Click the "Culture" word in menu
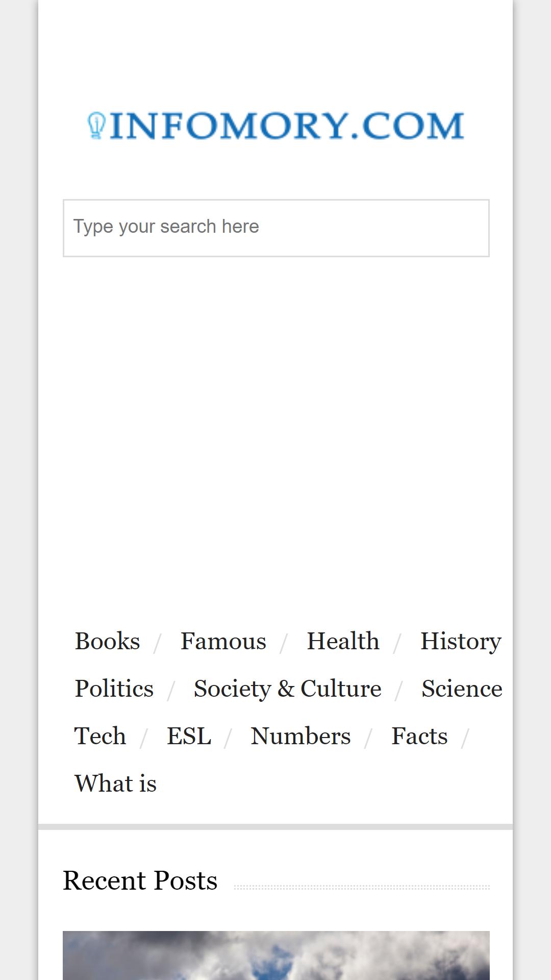The image size is (551, 980). click(341, 689)
